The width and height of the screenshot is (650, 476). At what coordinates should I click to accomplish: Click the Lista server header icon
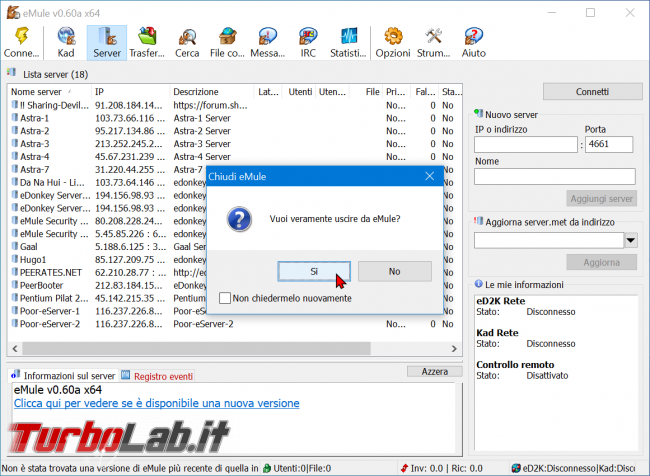click(12, 73)
